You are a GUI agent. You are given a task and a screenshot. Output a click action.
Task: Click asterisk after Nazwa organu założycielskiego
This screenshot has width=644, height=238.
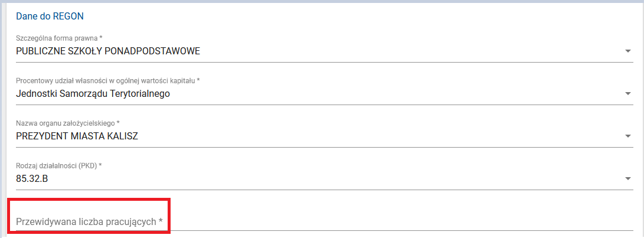(x=118, y=123)
